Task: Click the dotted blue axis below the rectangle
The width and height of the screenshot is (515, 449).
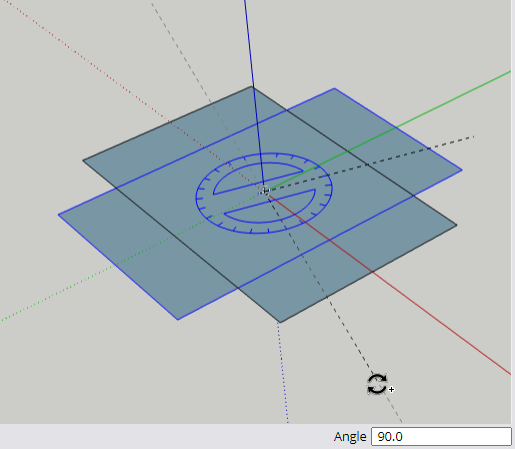Action: [x=283, y=373]
